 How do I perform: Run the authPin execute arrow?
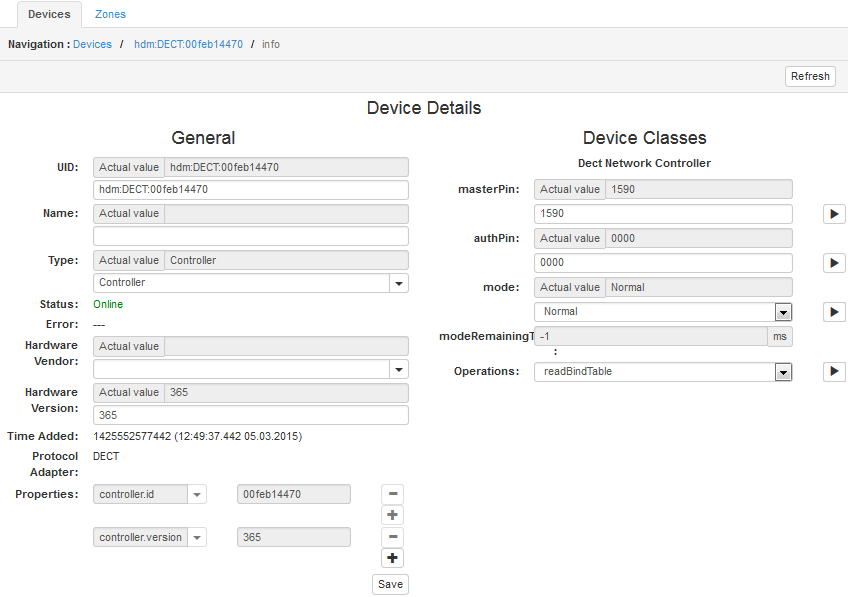(x=833, y=262)
